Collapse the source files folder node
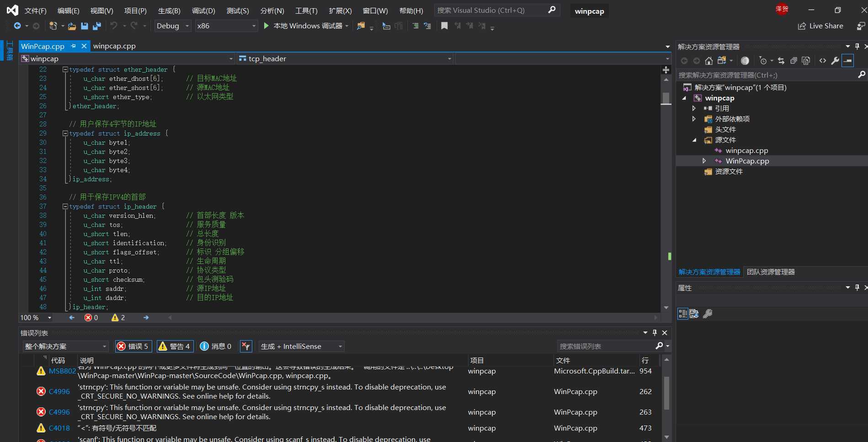 tap(694, 140)
